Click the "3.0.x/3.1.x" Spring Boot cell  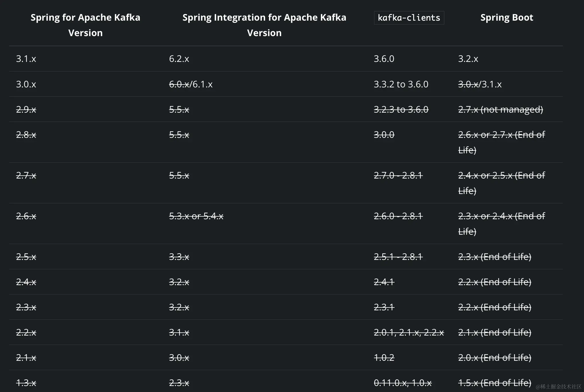(480, 84)
